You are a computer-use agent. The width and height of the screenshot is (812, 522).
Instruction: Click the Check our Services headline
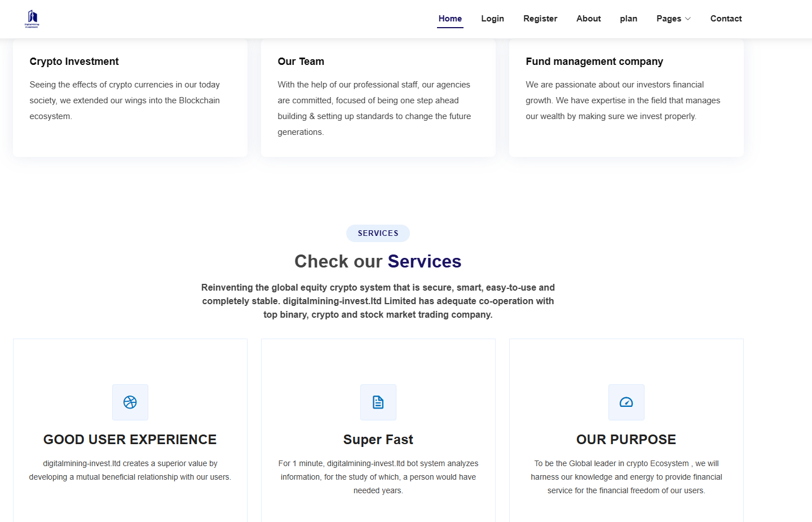(378, 261)
